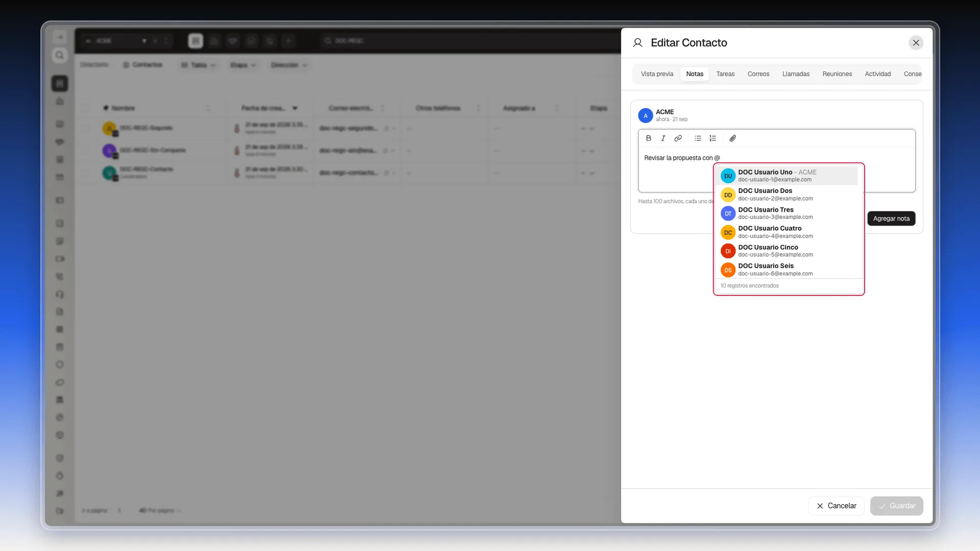Insert a link in the note
980x551 pixels.
pyautogui.click(x=678, y=138)
